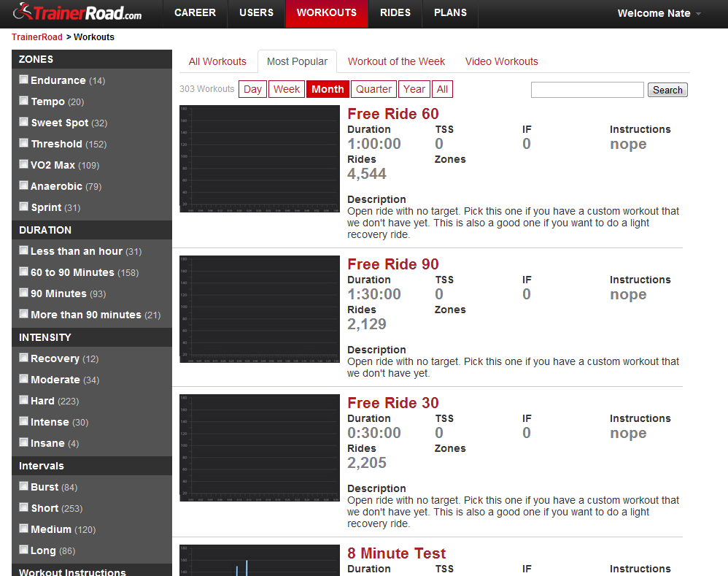
Task: Open the Free Ride 30 workout title
Action: pos(392,403)
